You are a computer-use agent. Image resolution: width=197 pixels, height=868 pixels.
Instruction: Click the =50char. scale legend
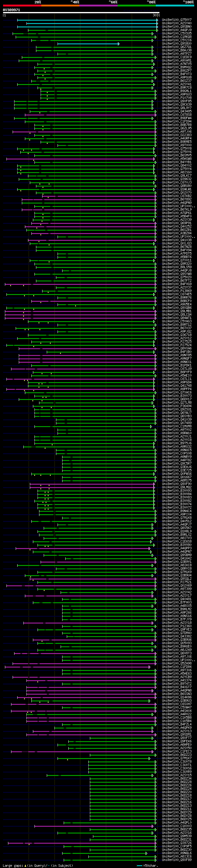coord(148,865)
